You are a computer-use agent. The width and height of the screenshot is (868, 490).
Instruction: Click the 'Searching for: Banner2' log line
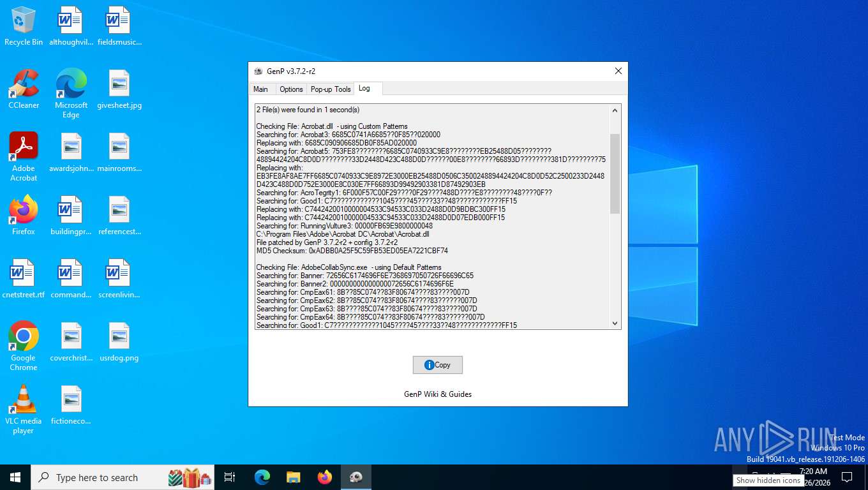(355, 284)
